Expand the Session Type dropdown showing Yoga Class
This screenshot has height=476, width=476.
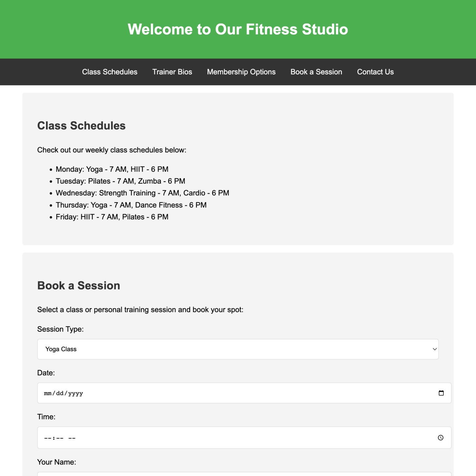[x=238, y=349]
